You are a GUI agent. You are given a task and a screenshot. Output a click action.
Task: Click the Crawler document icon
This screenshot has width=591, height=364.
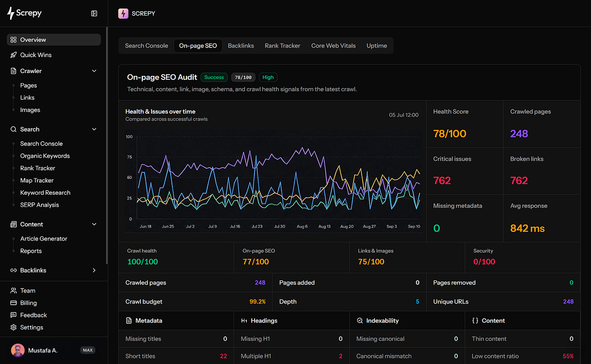pyautogui.click(x=13, y=71)
